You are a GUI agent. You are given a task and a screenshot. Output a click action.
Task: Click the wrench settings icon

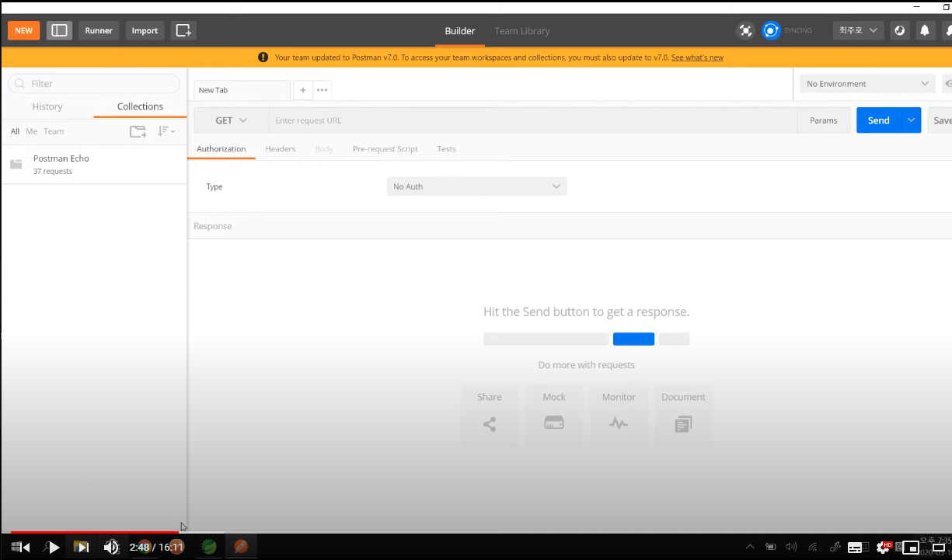[947, 30]
